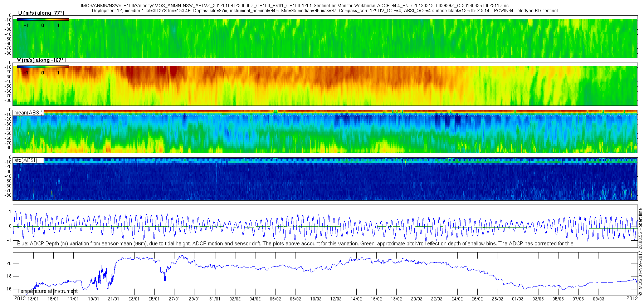Viewport: 644px width, 304px height.
Task: Click the '2012' year label at left axis end
Action: (x=20, y=298)
